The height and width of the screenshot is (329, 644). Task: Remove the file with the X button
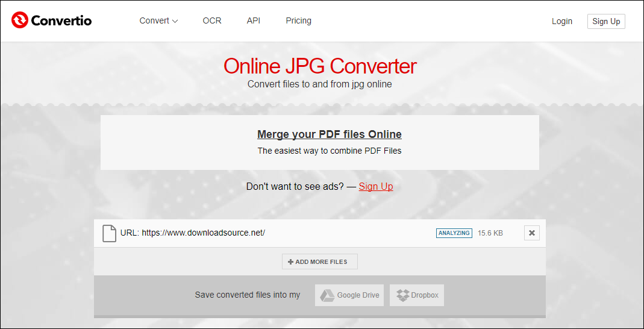[532, 233]
